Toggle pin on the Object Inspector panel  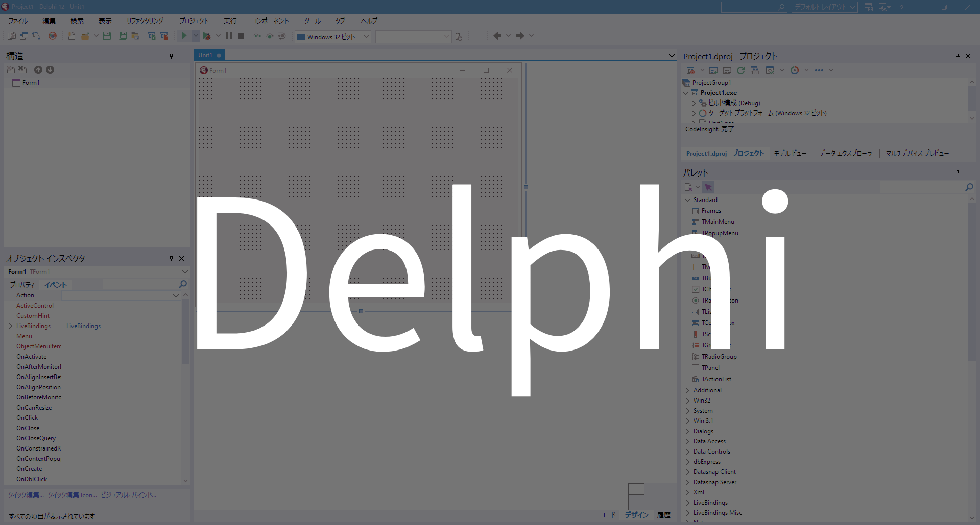(x=171, y=259)
